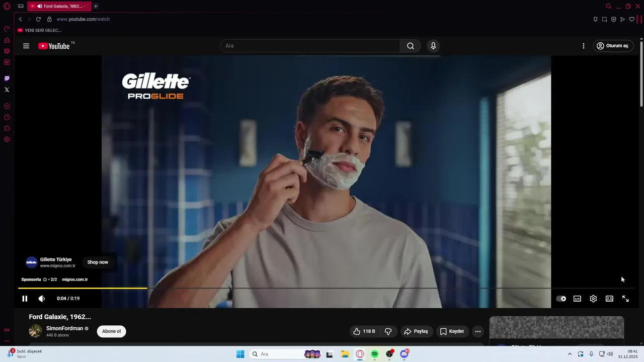Like the video (118 B)

point(364,331)
